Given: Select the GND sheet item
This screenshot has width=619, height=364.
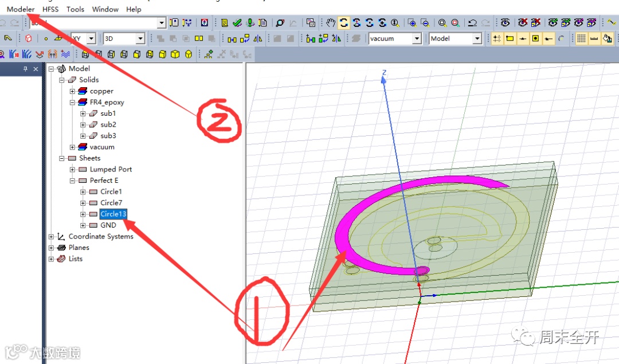Looking at the screenshot, I should coord(108,225).
